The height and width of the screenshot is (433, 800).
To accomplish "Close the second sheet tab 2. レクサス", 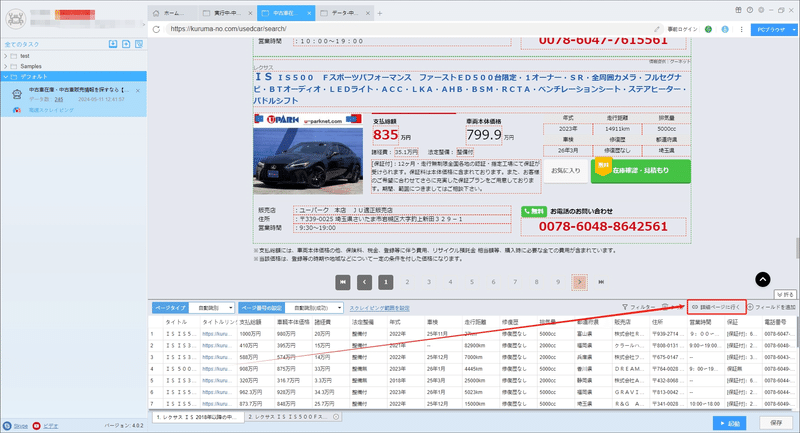I will (x=336, y=417).
